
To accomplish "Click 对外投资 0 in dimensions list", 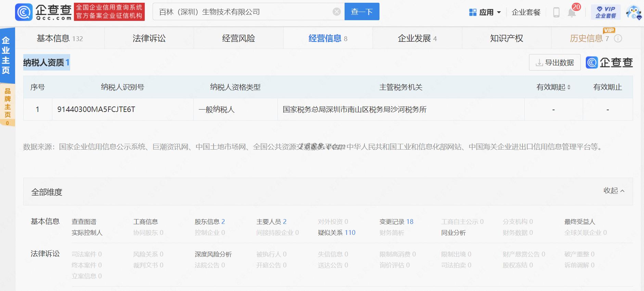I will pos(333,222).
